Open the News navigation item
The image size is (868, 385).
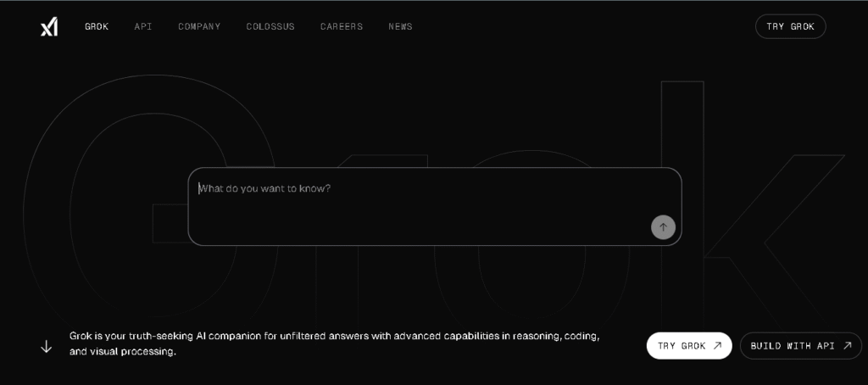tap(400, 27)
